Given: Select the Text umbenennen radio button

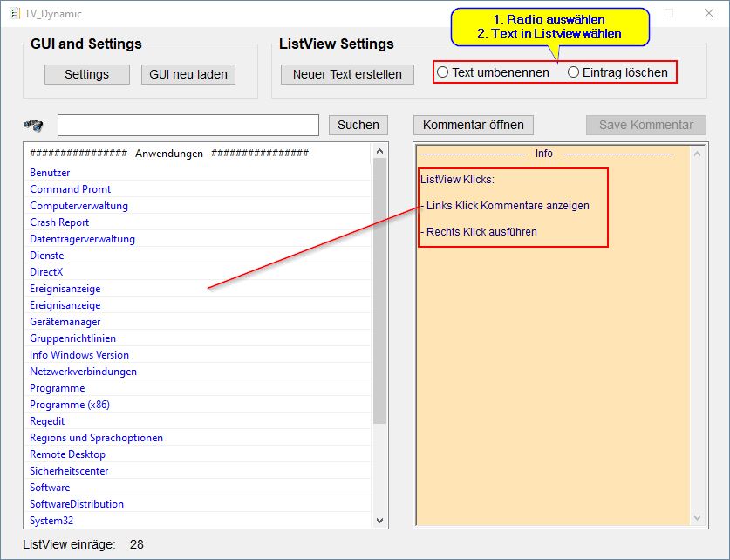Looking at the screenshot, I should 443,72.
